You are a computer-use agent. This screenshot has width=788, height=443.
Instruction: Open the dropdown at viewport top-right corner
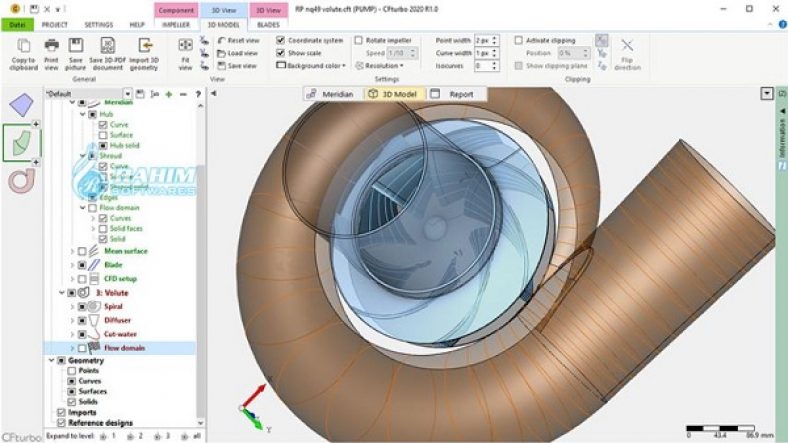(x=766, y=93)
